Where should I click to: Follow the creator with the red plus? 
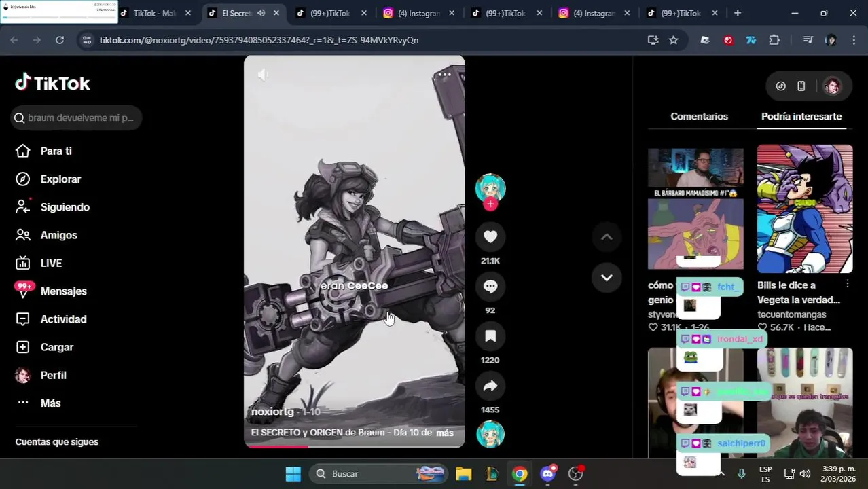tap(490, 204)
